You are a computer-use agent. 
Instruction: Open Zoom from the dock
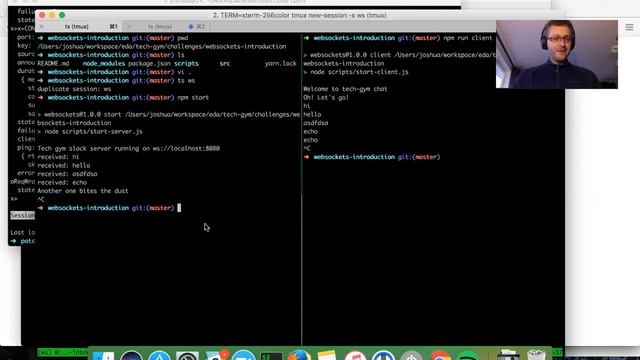point(243,356)
